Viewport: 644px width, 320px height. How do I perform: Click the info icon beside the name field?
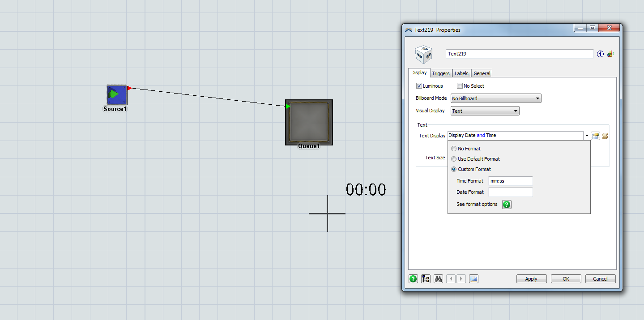click(600, 54)
